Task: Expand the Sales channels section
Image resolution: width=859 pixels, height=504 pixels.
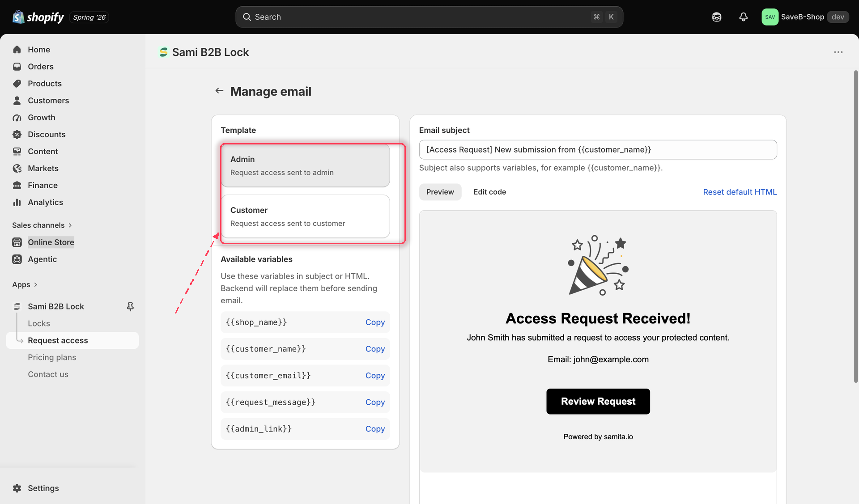Action: coord(42,225)
